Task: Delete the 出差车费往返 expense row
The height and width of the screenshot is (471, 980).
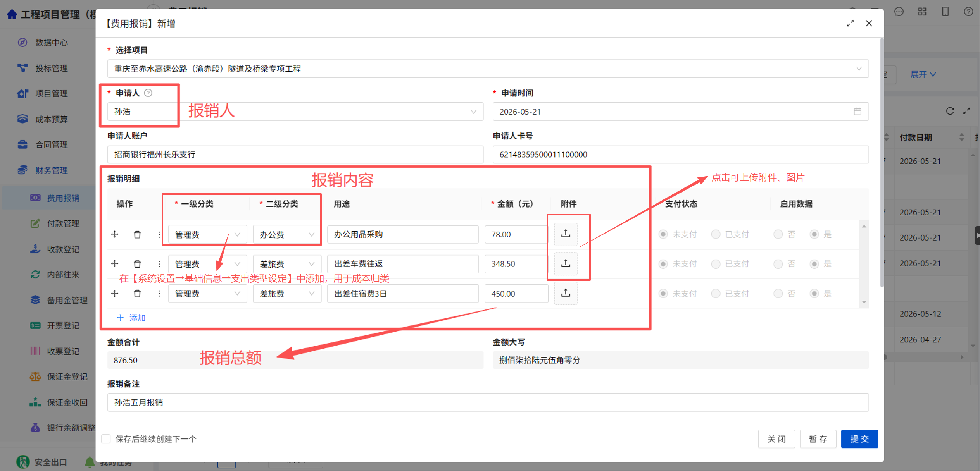Action: point(137,264)
